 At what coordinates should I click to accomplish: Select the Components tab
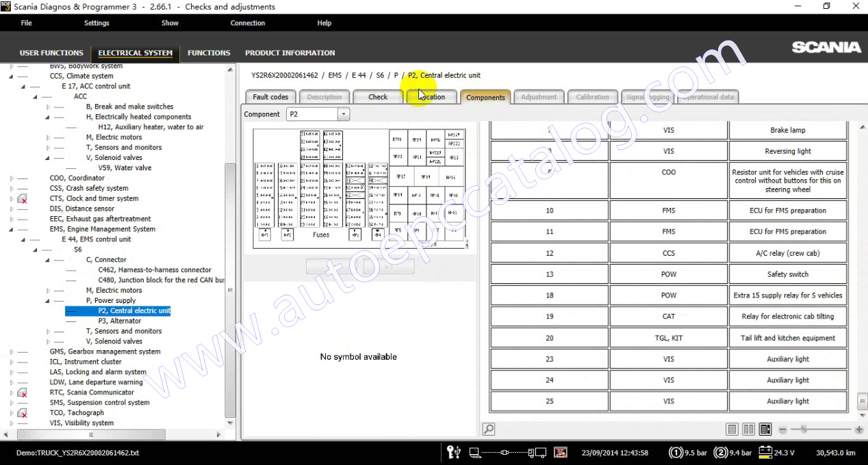485,97
